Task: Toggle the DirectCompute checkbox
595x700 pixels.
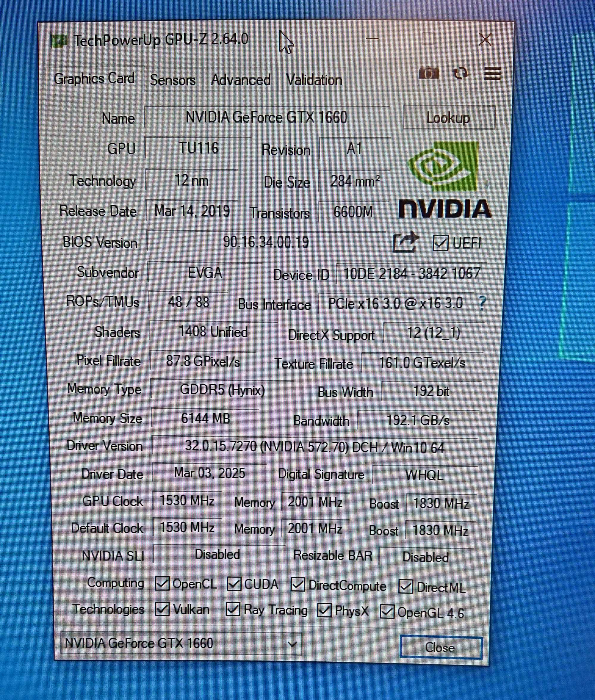Action: pyautogui.click(x=297, y=585)
